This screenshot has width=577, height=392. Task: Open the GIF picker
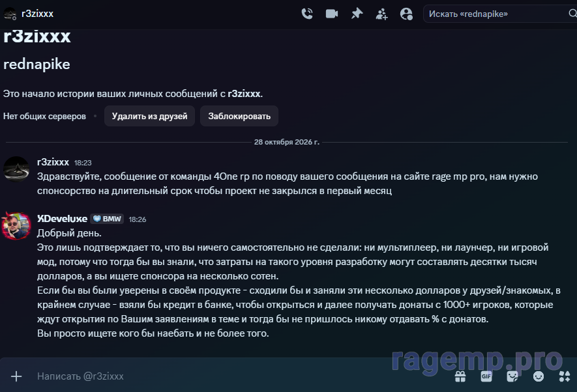(486, 376)
